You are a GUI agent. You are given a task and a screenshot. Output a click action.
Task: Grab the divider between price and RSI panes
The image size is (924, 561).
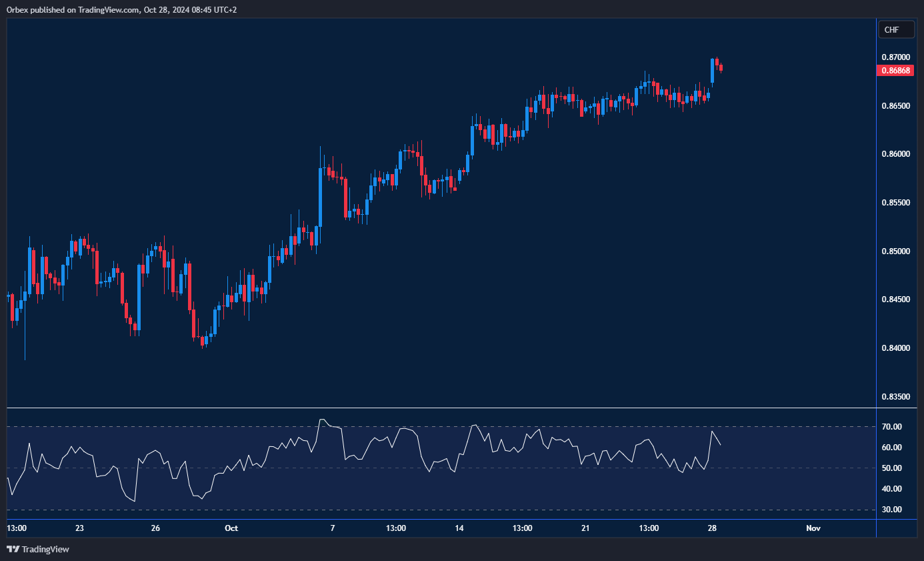(440, 408)
